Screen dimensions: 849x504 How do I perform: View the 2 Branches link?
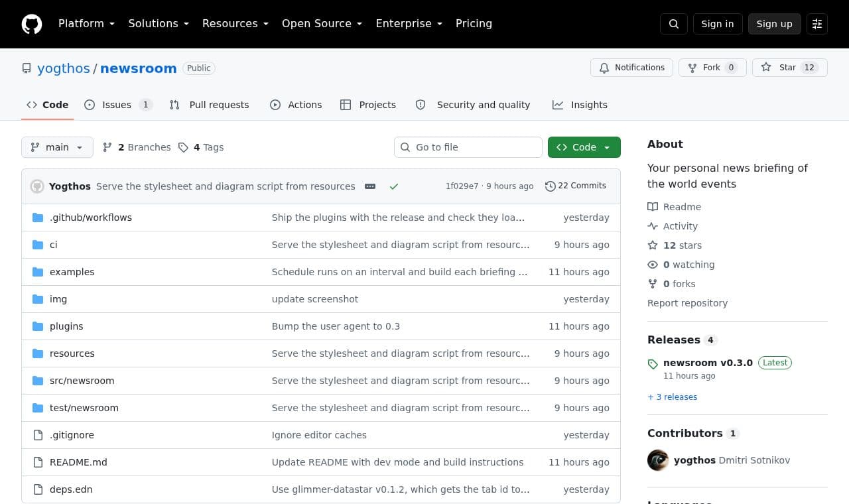[137, 147]
